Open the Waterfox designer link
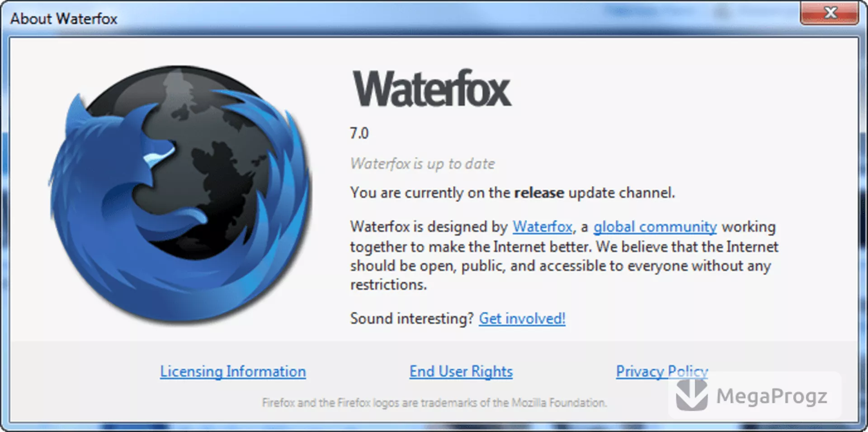 542,226
